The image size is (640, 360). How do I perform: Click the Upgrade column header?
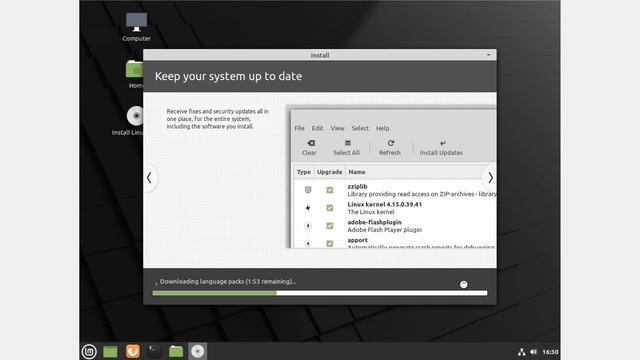click(x=329, y=172)
